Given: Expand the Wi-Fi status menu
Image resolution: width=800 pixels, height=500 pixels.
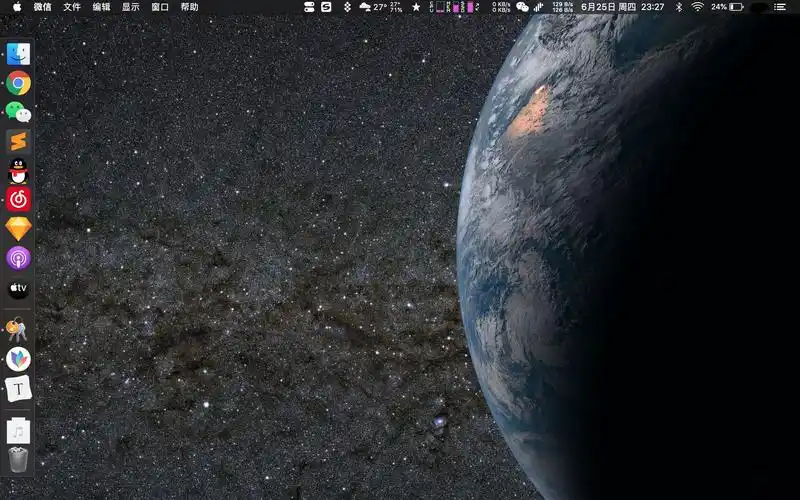Looking at the screenshot, I should (697, 7).
